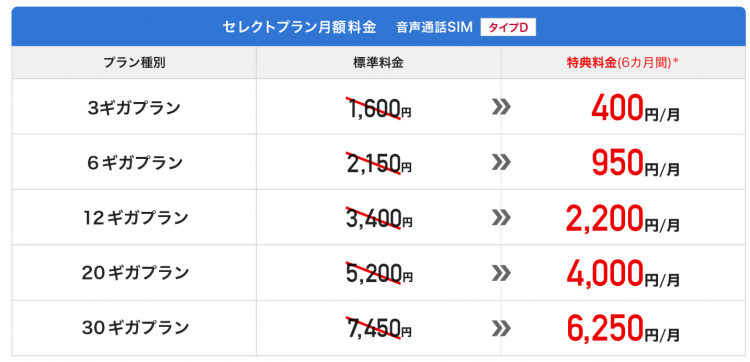Viewport: 750px width, 362px height.
Task: Select the 12ギガプラン label
Action: 134,218
